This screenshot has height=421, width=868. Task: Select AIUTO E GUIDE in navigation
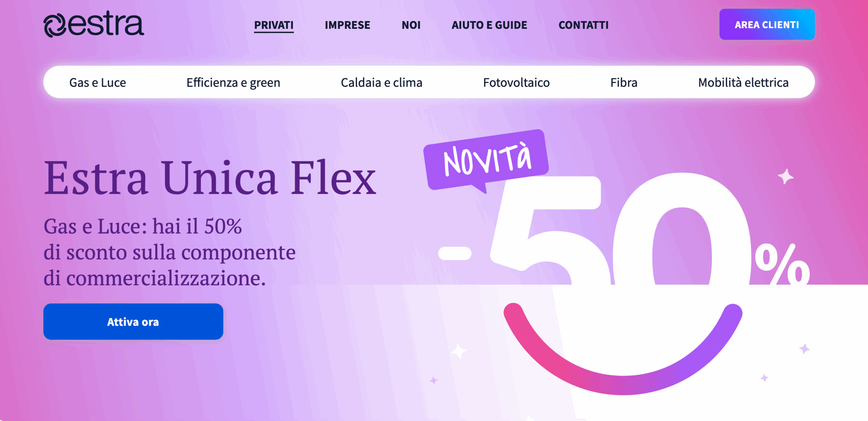(489, 25)
